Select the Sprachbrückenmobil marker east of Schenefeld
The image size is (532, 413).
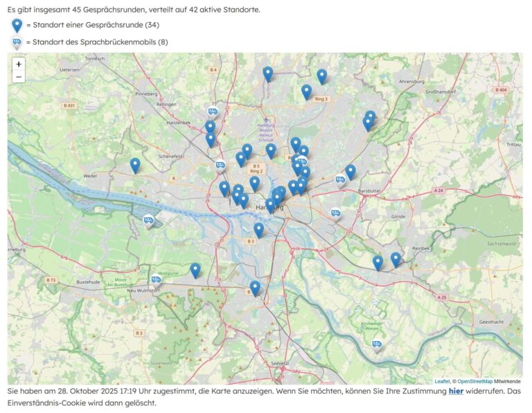pos(220,166)
